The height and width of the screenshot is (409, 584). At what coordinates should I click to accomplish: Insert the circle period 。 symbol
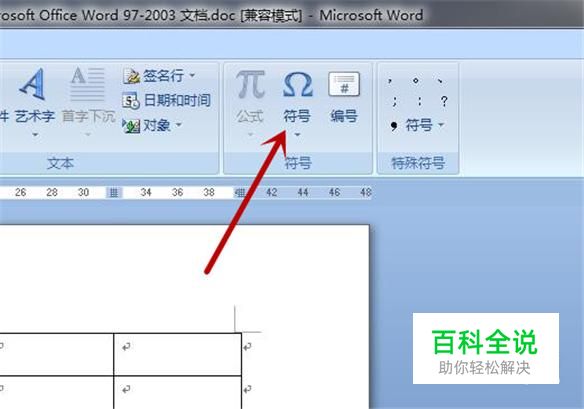416,80
